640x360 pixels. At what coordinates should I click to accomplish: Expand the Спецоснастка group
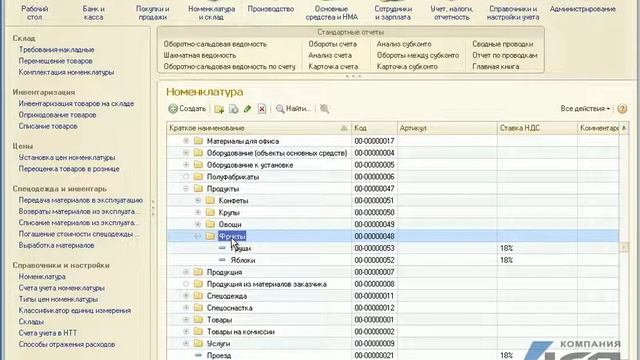(x=186, y=308)
